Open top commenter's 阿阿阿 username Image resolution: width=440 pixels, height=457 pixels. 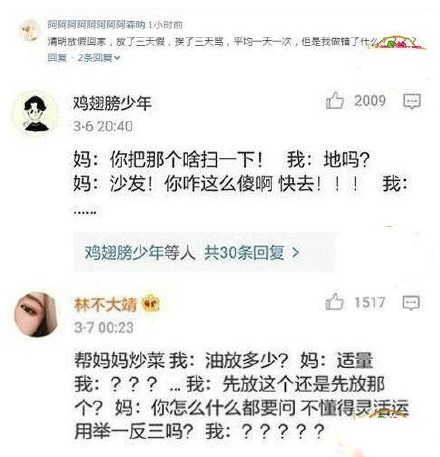tap(96, 24)
